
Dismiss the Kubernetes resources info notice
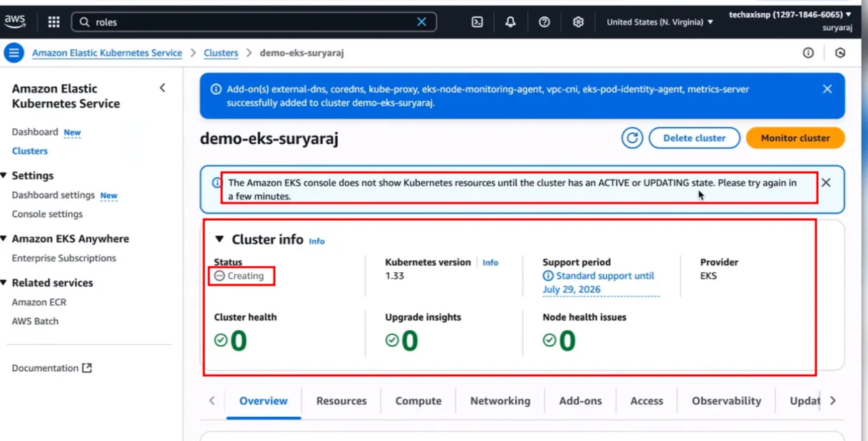point(826,182)
